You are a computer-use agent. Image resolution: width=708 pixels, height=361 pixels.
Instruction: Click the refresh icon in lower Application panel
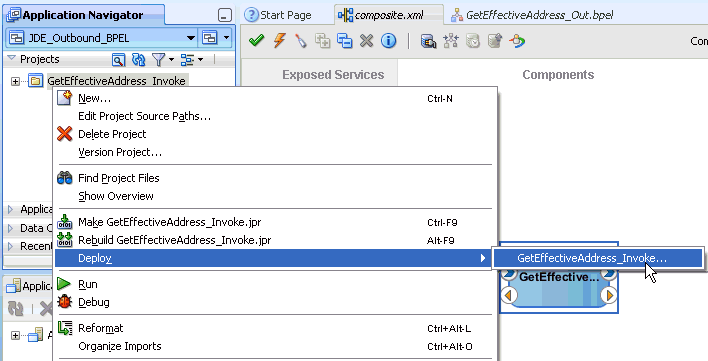click(x=16, y=309)
